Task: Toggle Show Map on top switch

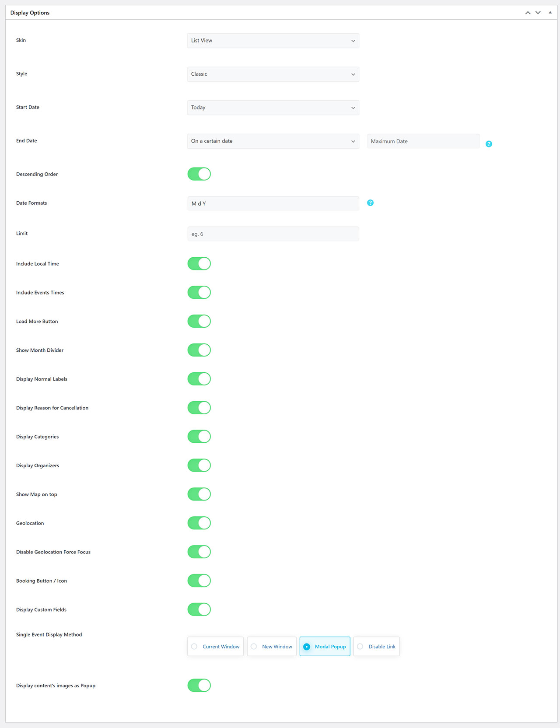Action: pyautogui.click(x=199, y=494)
